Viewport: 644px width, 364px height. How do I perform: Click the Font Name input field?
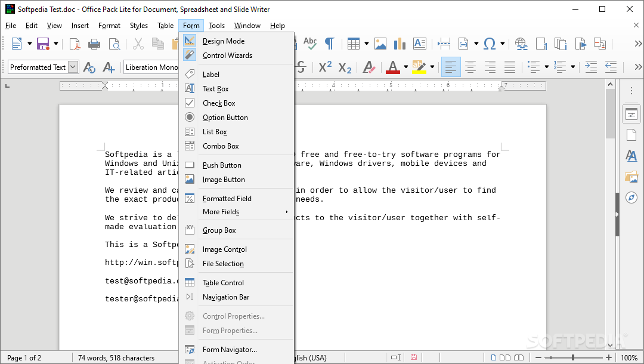(x=151, y=67)
